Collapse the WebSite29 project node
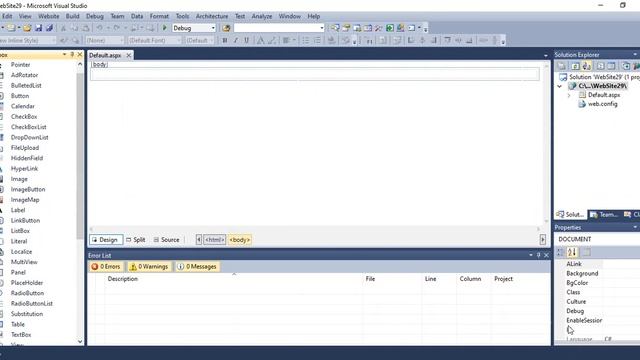Viewport: 640px width, 360px height. click(560, 86)
